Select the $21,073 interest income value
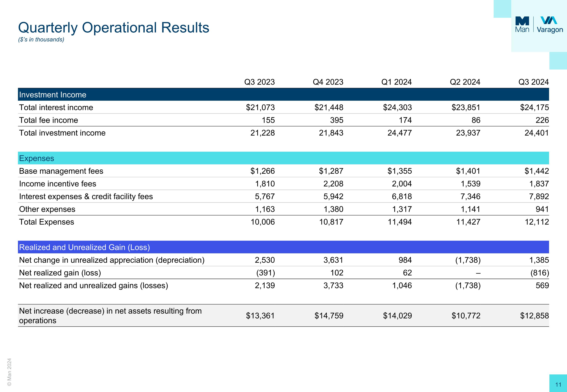The image size is (567, 392). [260, 107]
